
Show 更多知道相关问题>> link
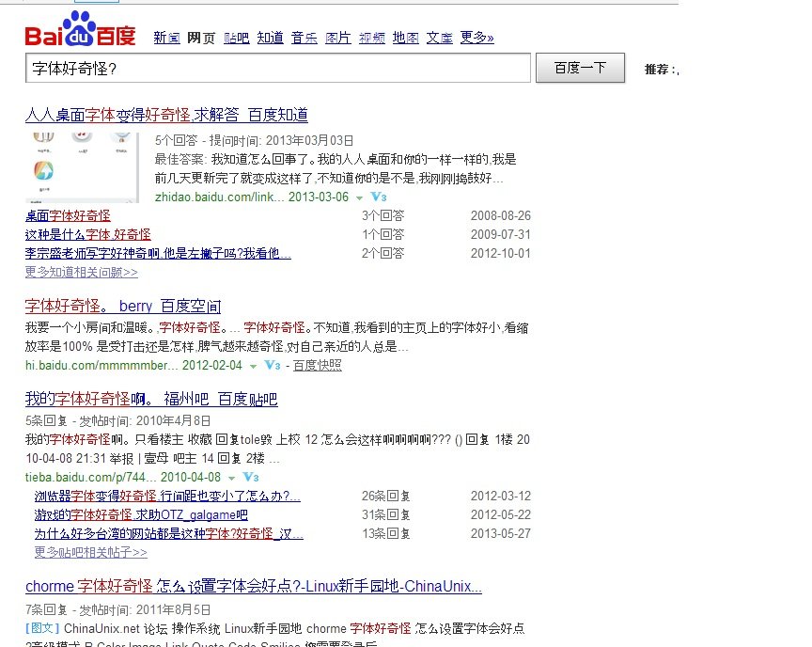coord(81,272)
